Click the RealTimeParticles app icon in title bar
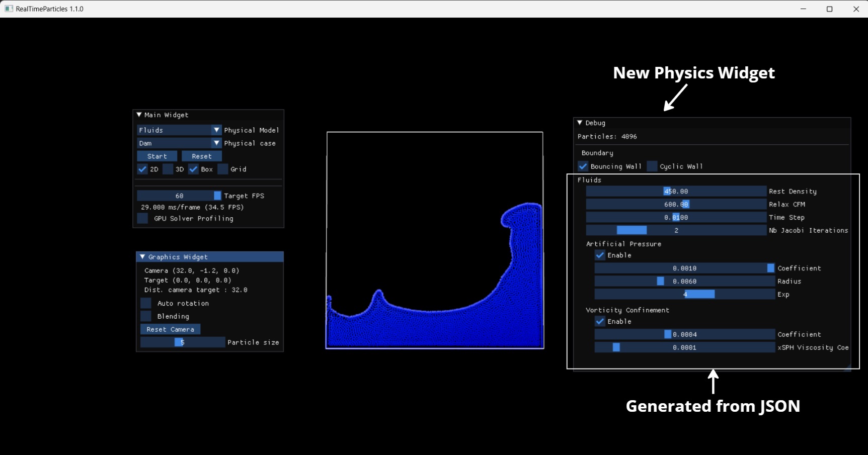The height and width of the screenshot is (455, 868). point(9,9)
